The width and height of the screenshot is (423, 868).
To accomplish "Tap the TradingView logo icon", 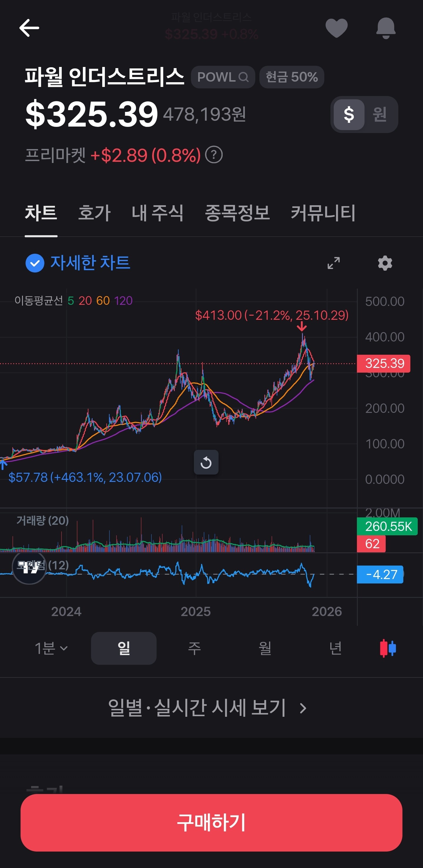I will tap(29, 567).
